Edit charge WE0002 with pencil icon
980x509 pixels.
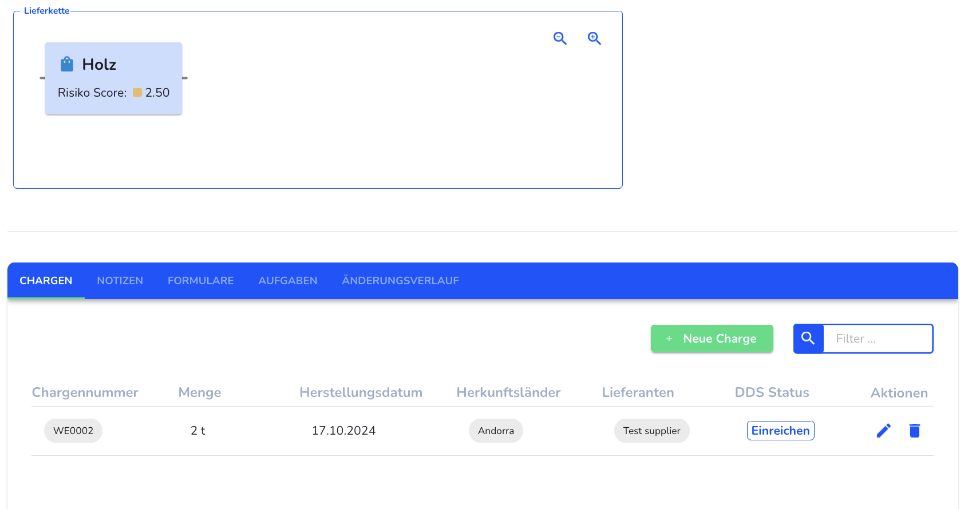pos(884,431)
